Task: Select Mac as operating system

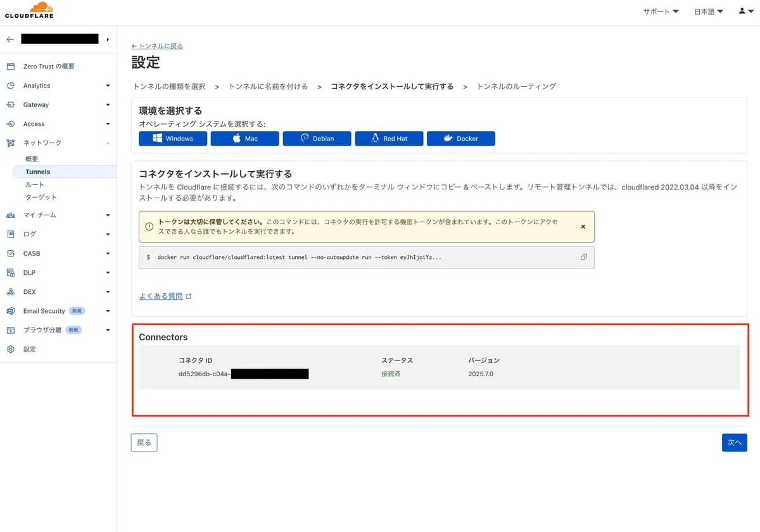Action: (x=244, y=139)
